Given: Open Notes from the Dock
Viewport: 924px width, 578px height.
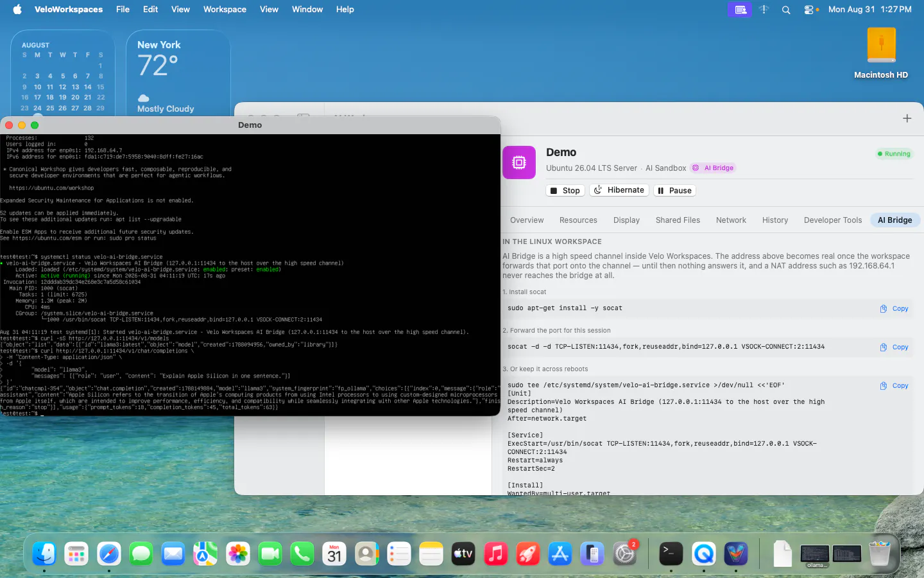Looking at the screenshot, I should pos(431,554).
